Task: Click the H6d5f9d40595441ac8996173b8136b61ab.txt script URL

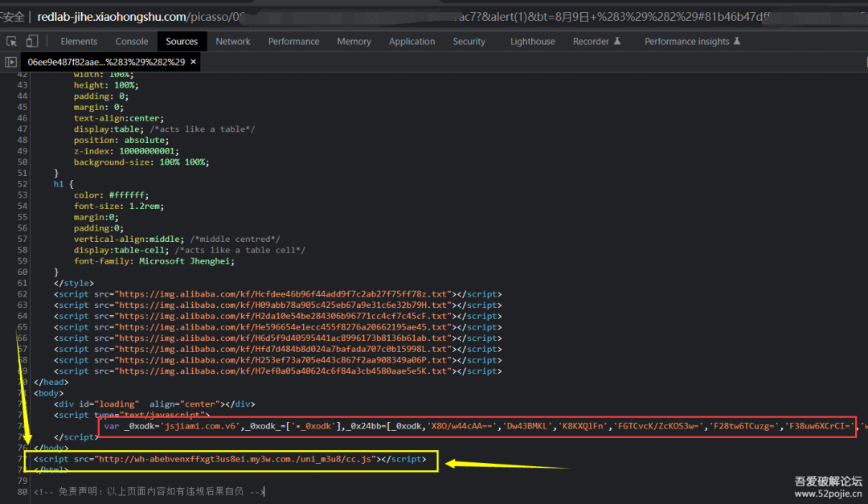Action: (282, 338)
